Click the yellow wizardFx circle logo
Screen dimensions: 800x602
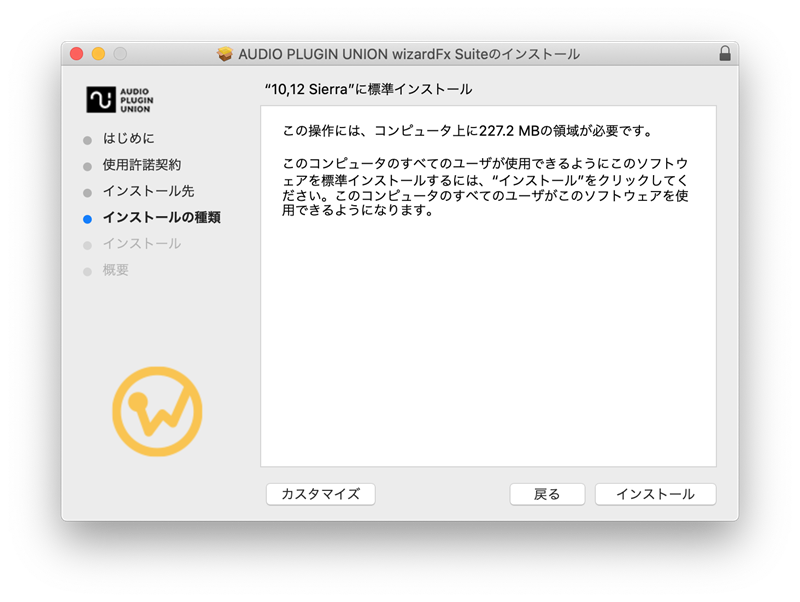tap(157, 411)
